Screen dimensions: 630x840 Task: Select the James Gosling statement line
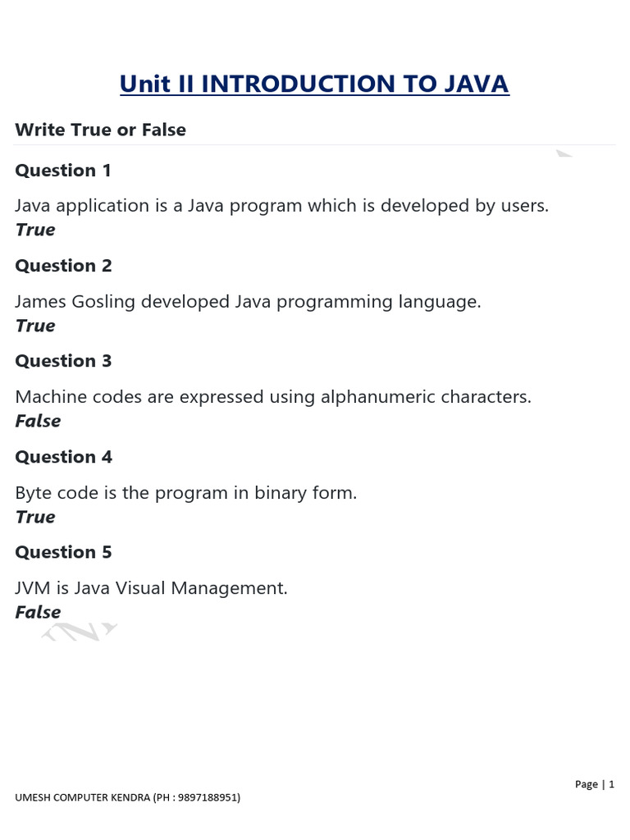[x=248, y=301]
